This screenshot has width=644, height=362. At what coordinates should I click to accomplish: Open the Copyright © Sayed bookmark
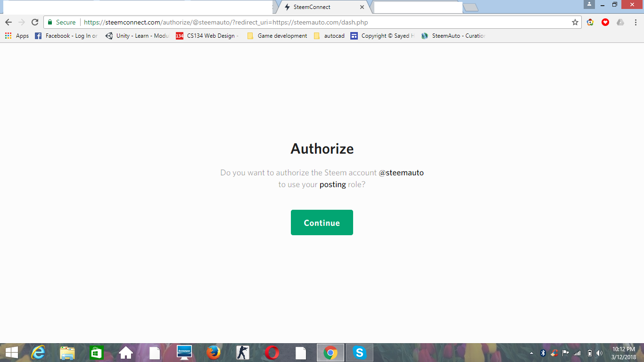pyautogui.click(x=383, y=36)
